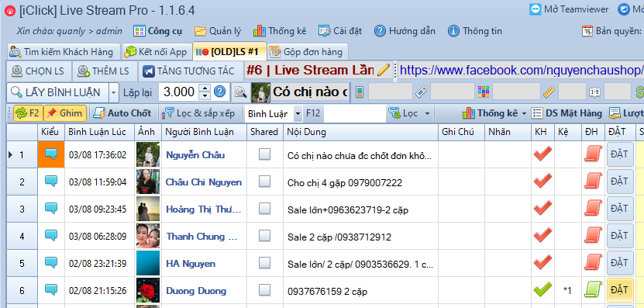Image resolution: width=644 pixels, height=308 pixels.
Task: Open the Thống kê menu in top bar
Action: point(280,31)
